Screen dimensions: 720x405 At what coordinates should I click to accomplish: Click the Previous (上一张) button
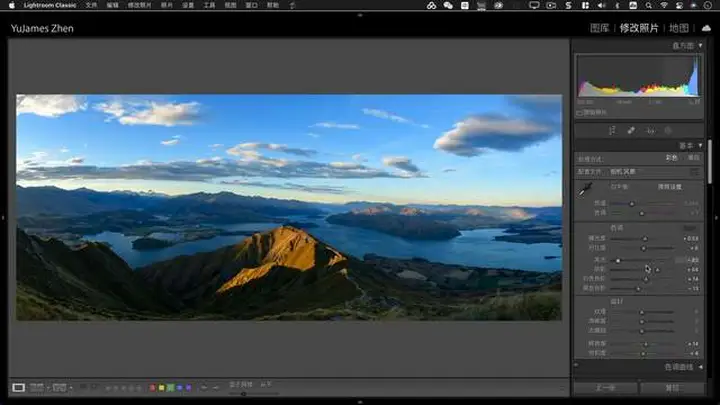pos(605,387)
